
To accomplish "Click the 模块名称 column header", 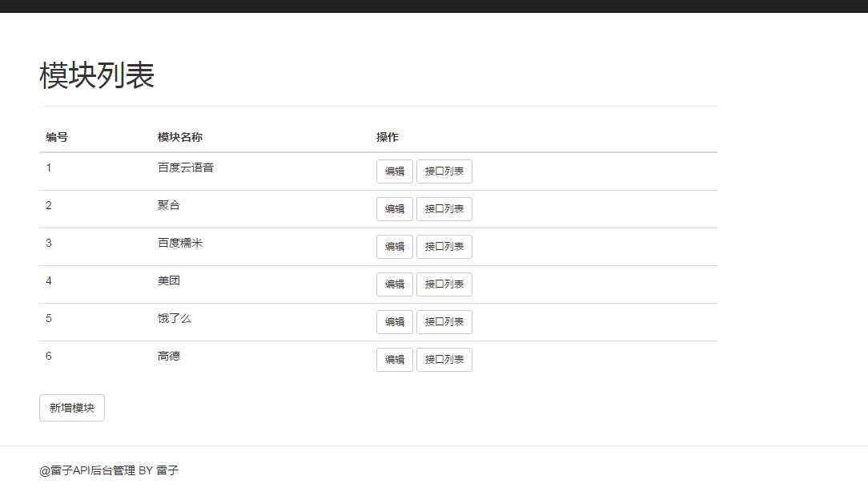I will pos(180,137).
